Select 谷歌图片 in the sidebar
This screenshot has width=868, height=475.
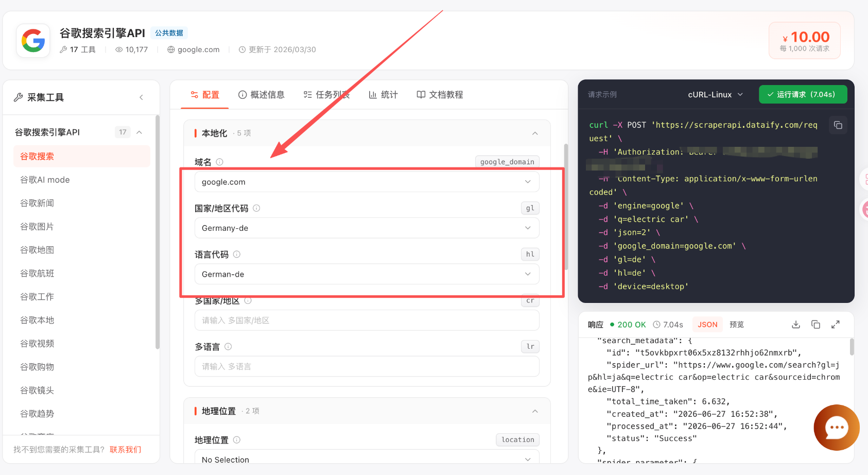tap(82, 227)
